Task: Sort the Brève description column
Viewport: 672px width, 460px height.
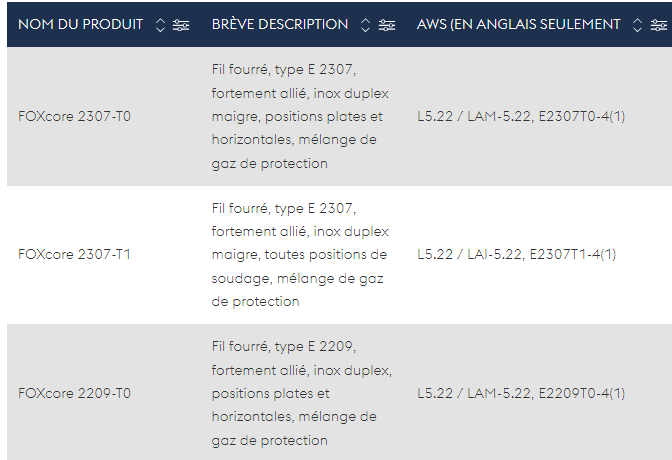Action: click(365, 25)
